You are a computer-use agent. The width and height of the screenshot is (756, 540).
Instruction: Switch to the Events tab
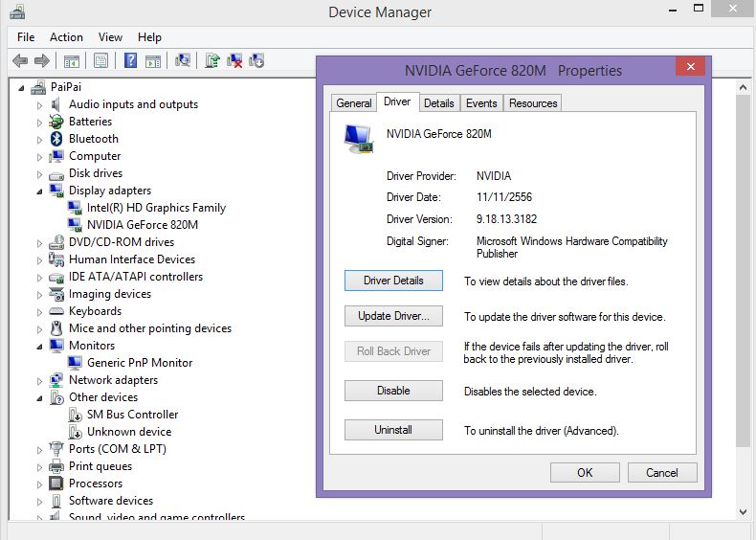[x=481, y=103]
